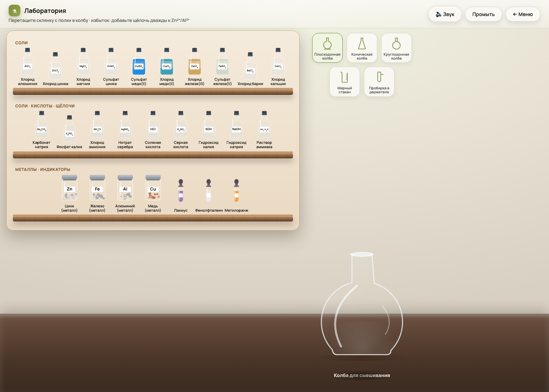Toggle sound with the Звук button

445,14
